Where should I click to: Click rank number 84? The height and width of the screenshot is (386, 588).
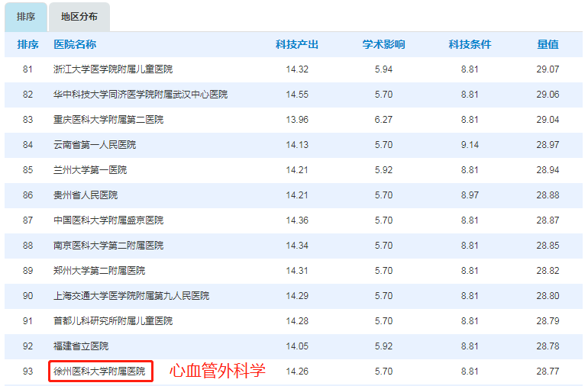(27, 145)
